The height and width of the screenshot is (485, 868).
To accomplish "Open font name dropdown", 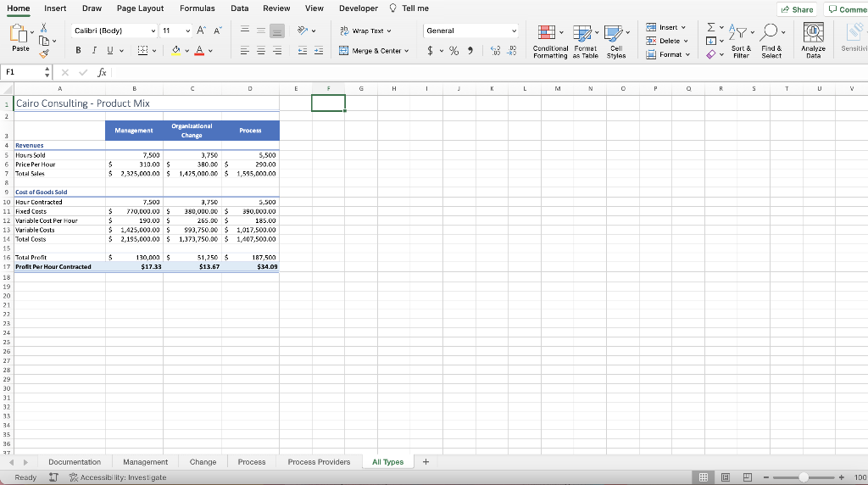I will pyautogui.click(x=153, y=31).
